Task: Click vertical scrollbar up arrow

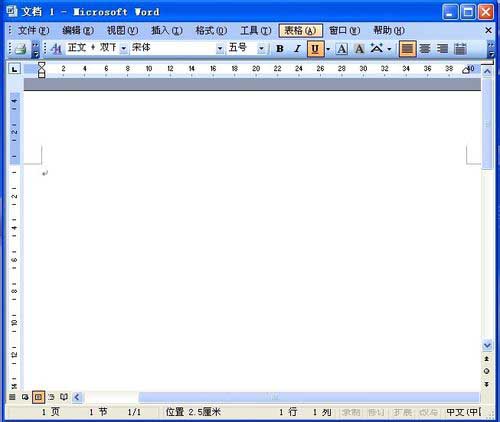Action: click(x=487, y=71)
